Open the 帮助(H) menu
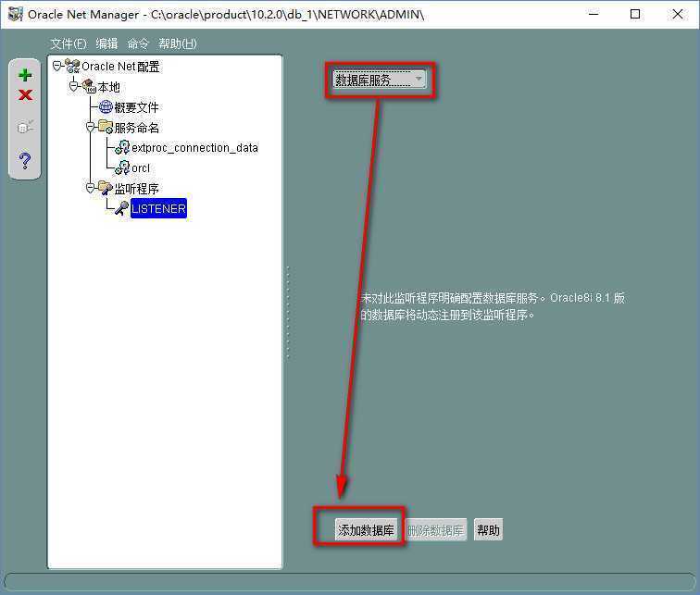Viewport: 700px width, 595px height. coord(178,43)
